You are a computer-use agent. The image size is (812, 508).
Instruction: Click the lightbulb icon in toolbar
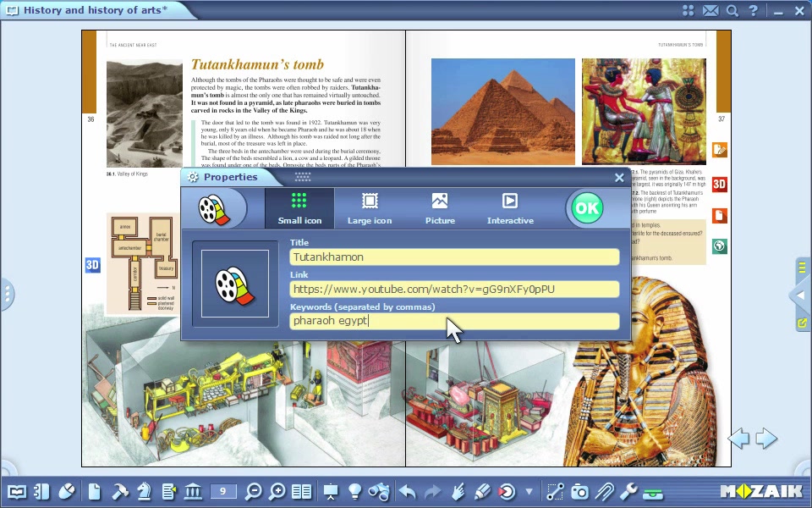354,491
